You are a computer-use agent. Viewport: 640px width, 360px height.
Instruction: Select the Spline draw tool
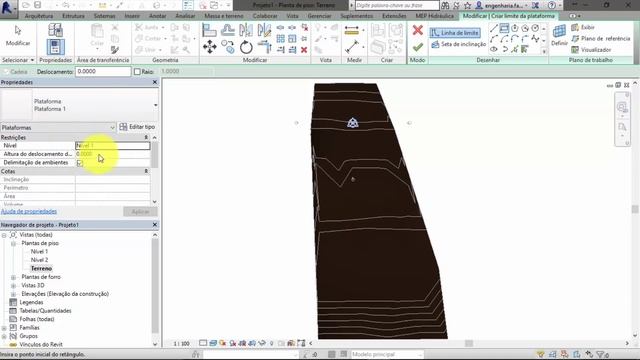535,39
